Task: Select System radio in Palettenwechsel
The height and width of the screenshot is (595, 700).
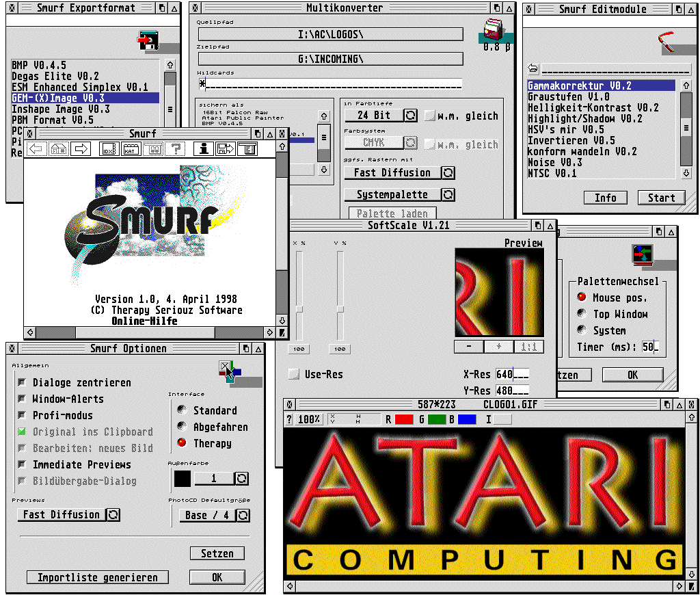Action: 581,330
